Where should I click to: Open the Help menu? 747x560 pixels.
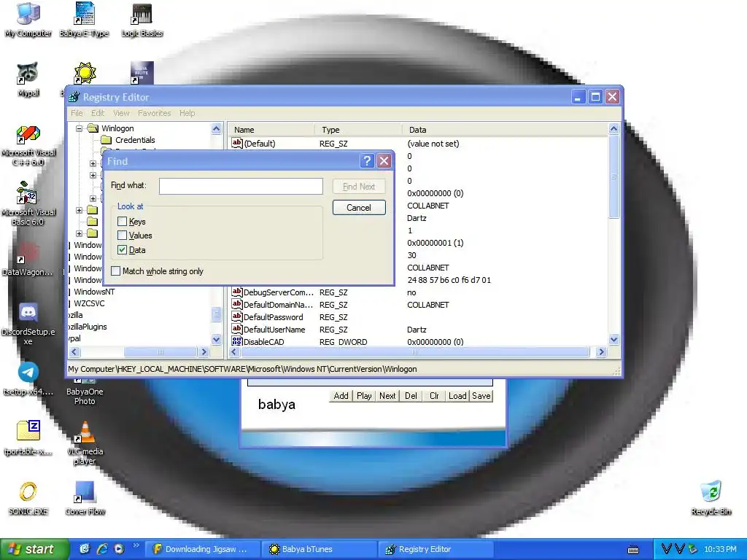(187, 113)
